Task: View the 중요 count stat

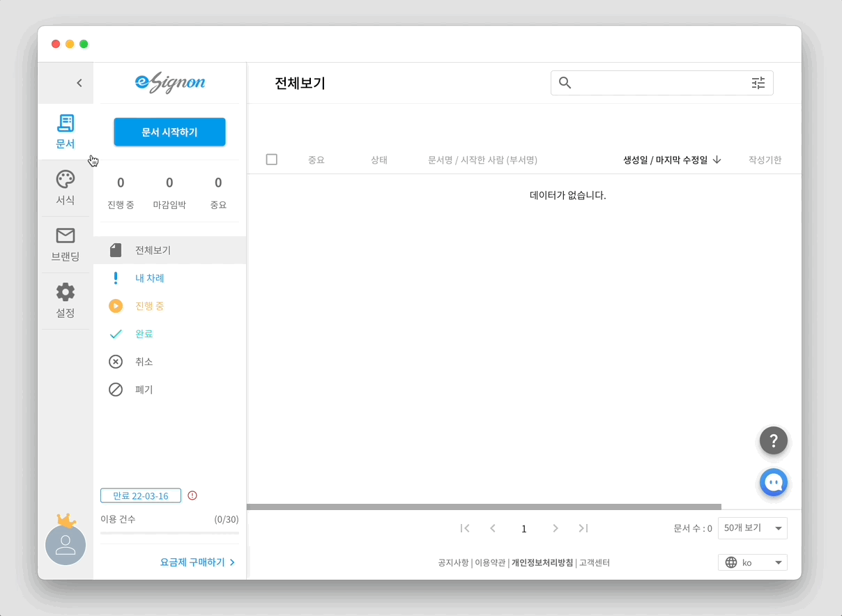Action: (x=218, y=193)
